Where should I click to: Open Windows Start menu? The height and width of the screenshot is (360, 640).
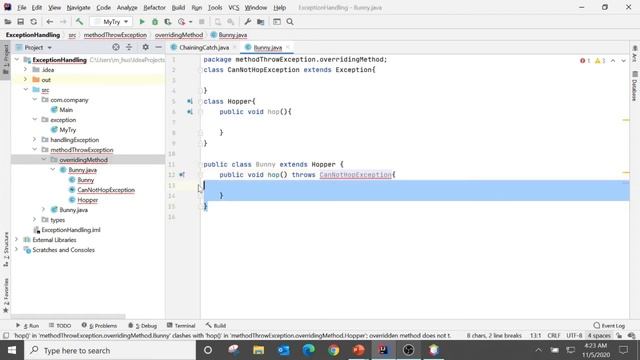[x=12, y=350]
